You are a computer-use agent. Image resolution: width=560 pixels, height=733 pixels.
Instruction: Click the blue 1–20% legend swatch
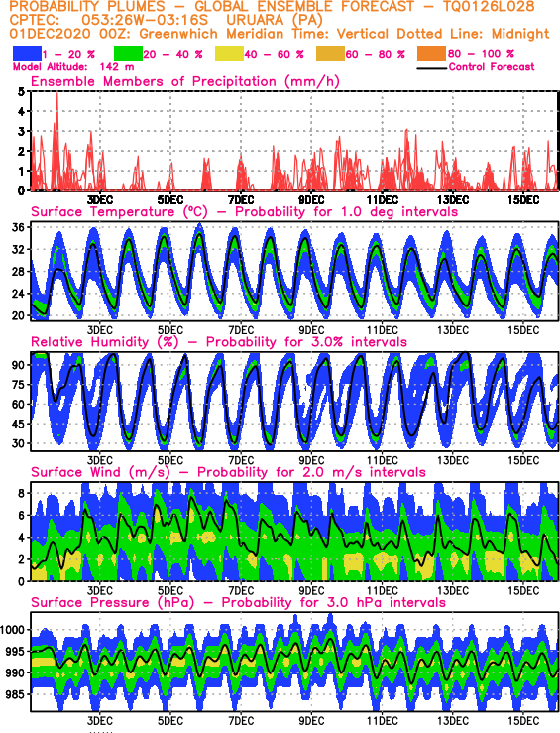pos(27,54)
